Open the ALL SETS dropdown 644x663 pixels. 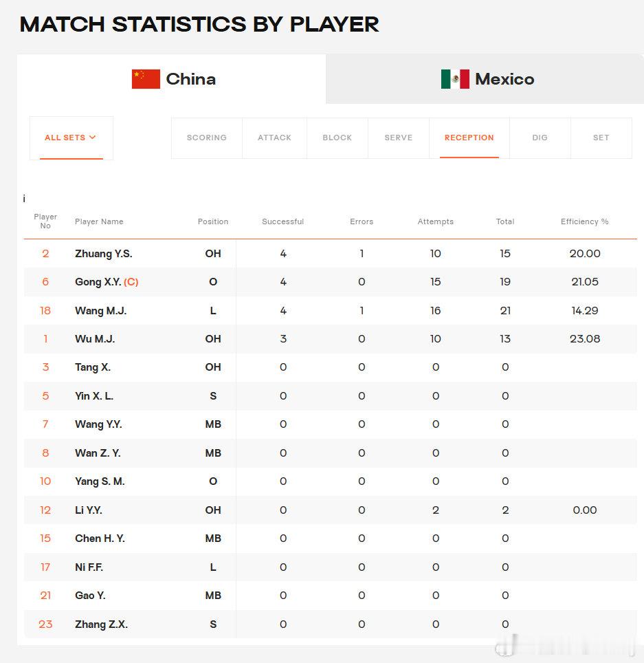(x=71, y=138)
